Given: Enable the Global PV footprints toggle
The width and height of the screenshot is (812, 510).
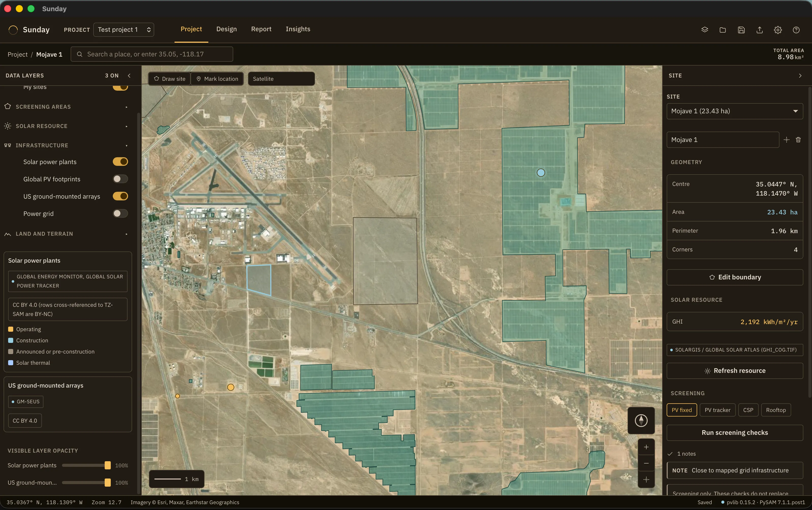Looking at the screenshot, I should pos(120,179).
